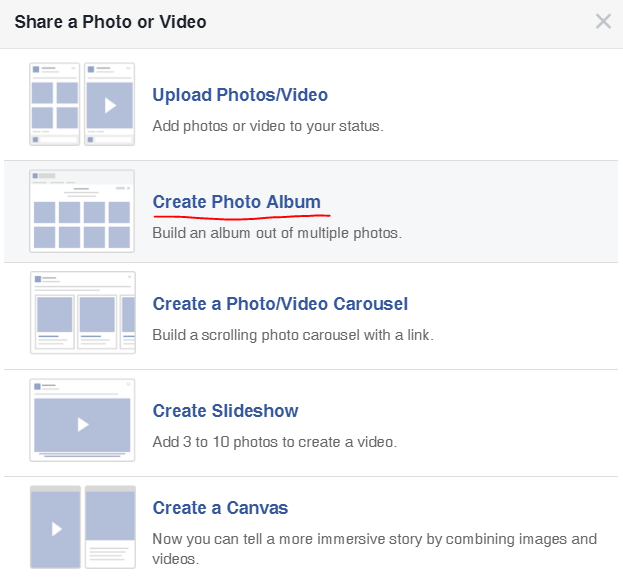Screen dimensions: 623x585
Task: Click the video play icon beside Upload Photos/Video
Action: [110, 104]
